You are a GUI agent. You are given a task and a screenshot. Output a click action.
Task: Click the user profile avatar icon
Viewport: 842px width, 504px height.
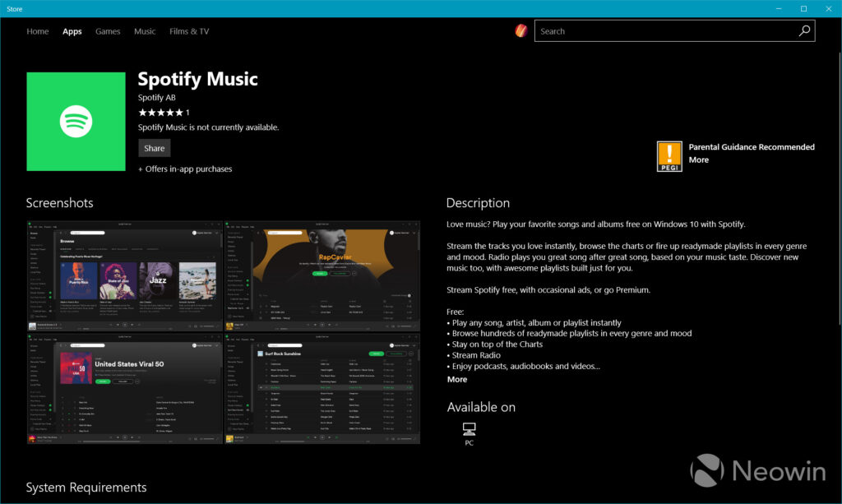(x=521, y=31)
